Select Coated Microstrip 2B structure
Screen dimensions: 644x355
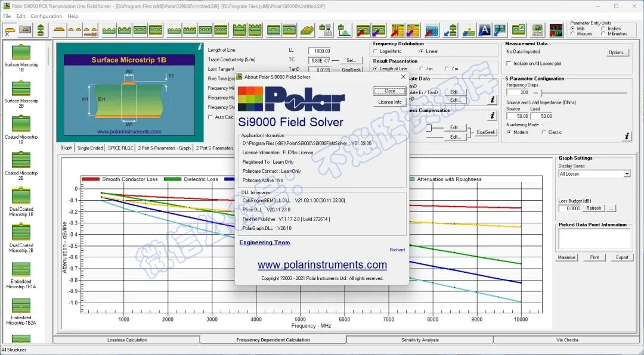click(21, 167)
